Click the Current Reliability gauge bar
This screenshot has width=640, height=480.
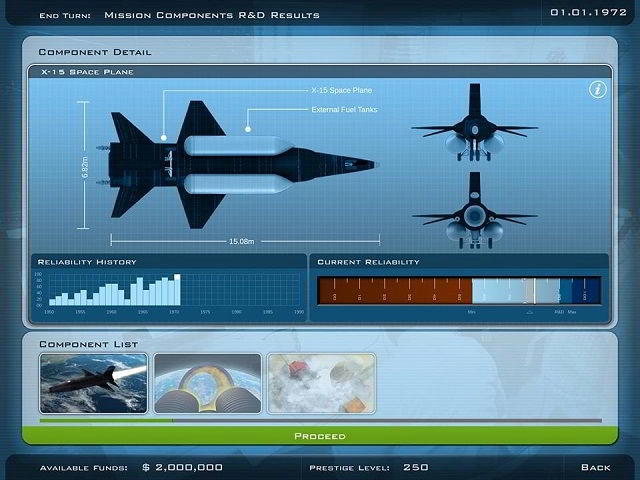point(459,290)
